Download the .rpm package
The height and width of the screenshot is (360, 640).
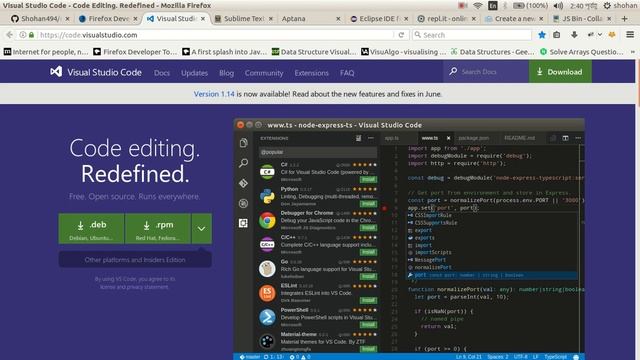click(x=158, y=229)
